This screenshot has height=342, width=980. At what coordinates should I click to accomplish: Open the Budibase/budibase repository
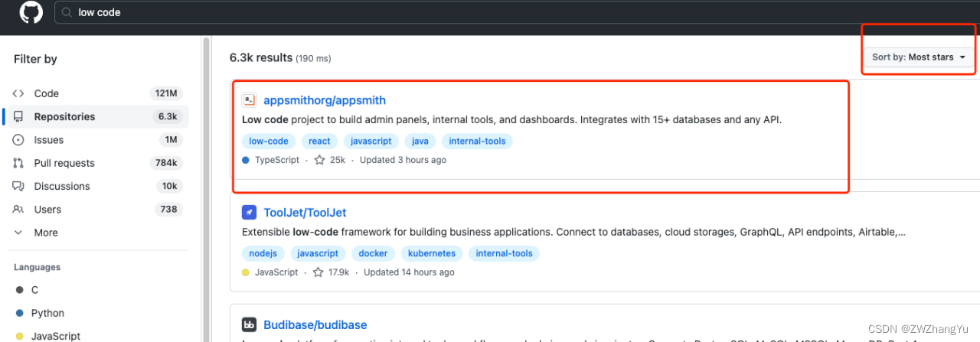pyautogui.click(x=315, y=325)
